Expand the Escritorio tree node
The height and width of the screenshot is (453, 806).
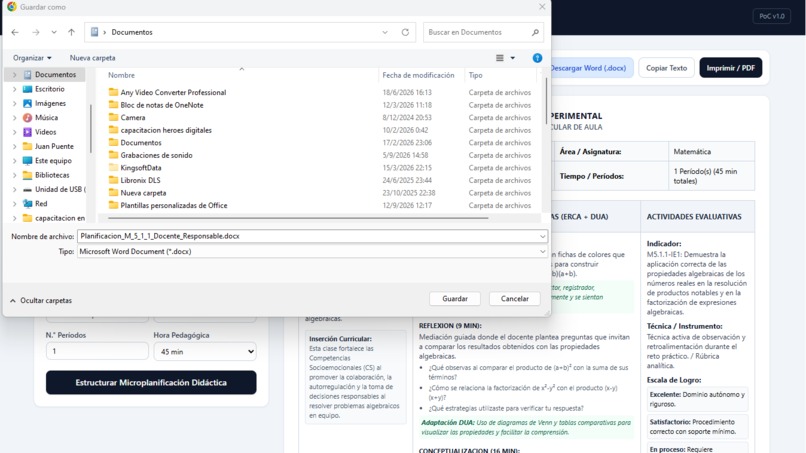(14, 89)
